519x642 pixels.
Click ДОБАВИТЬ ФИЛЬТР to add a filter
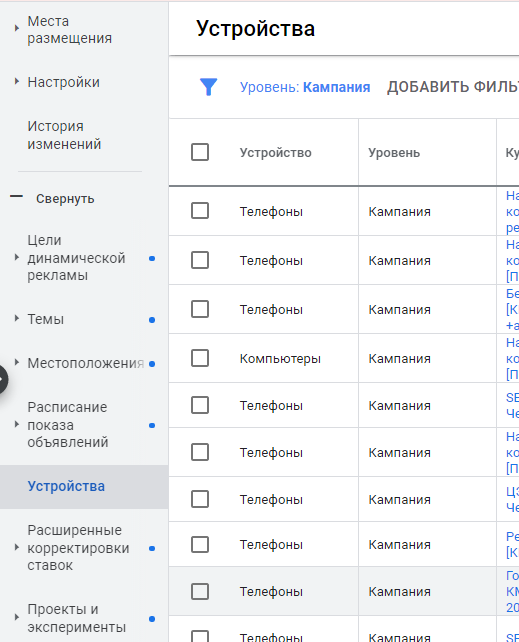point(453,87)
